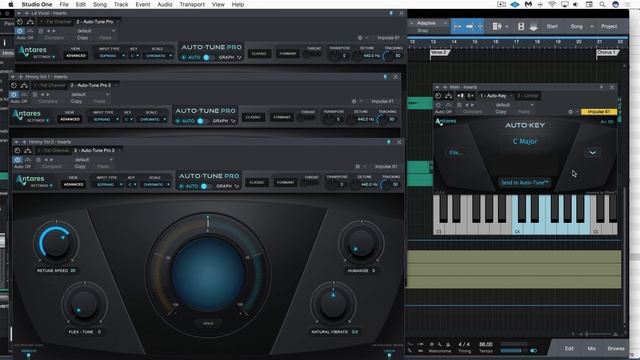Screen dimensions: 640x360
Task: Open Key dropdown in Ld Vocal Auto-Tune Pro
Action: point(134,56)
